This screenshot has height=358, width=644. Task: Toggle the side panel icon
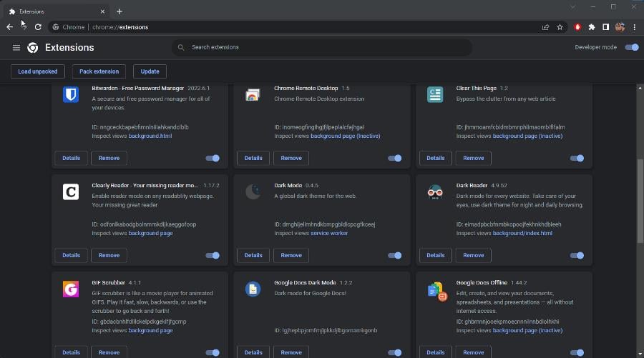[x=605, y=27]
